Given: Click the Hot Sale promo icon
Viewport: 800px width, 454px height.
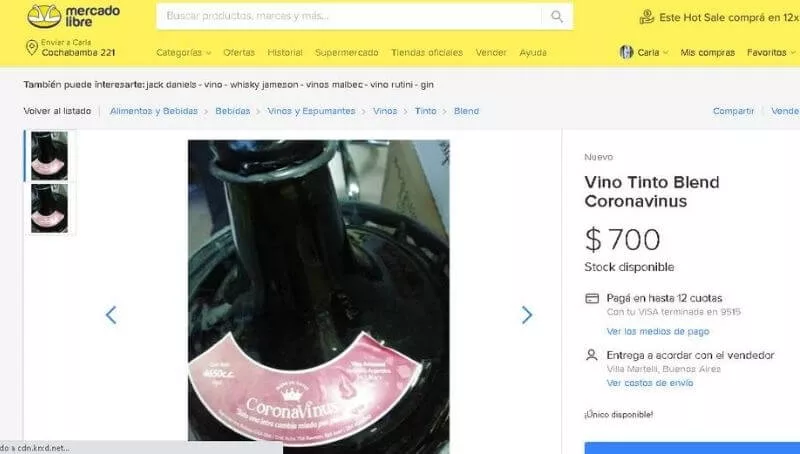Looking at the screenshot, I should pyautogui.click(x=646, y=17).
